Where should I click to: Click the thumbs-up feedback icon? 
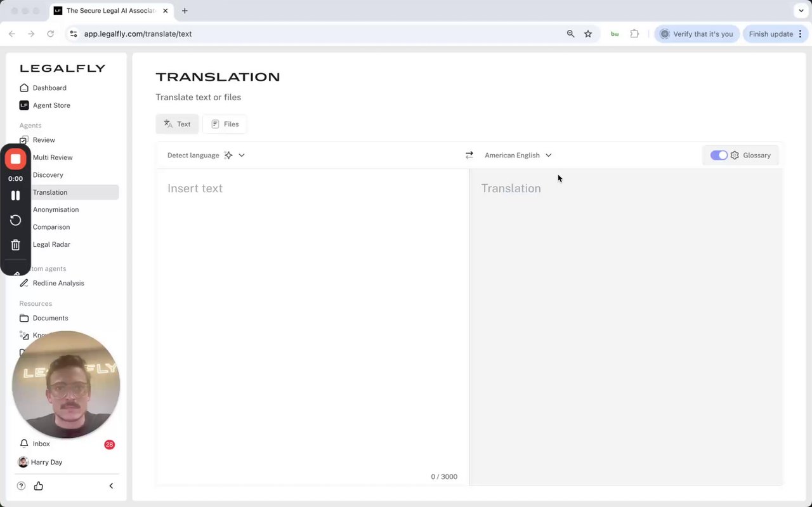click(x=39, y=486)
